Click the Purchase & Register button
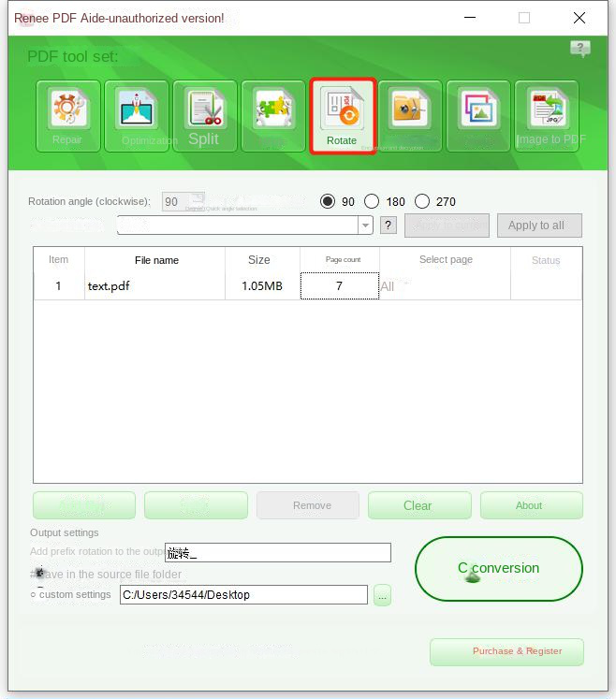 tap(506, 651)
